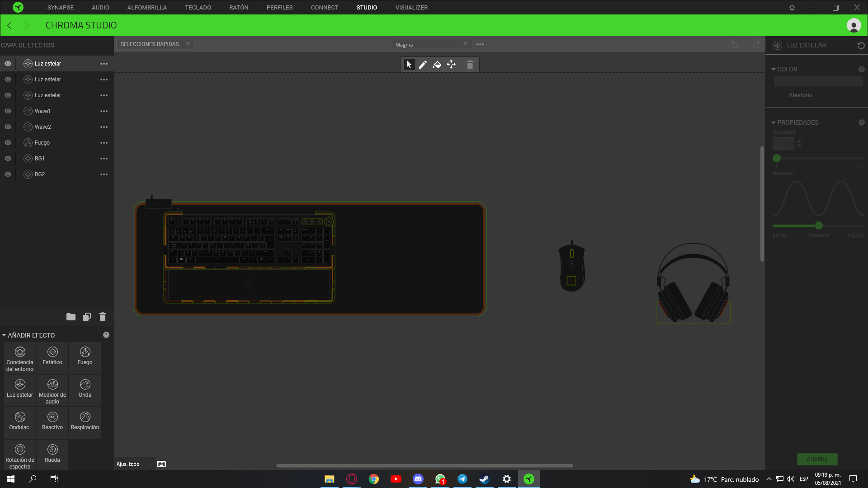Hide the Wave2 layer
Viewport: 868px width, 488px height.
click(x=8, y=127)
